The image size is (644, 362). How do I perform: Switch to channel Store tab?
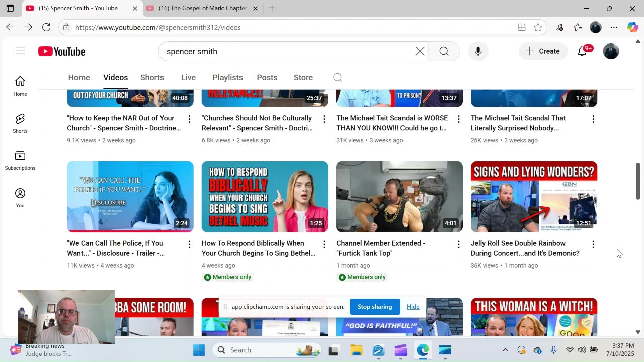coord(303,77)
